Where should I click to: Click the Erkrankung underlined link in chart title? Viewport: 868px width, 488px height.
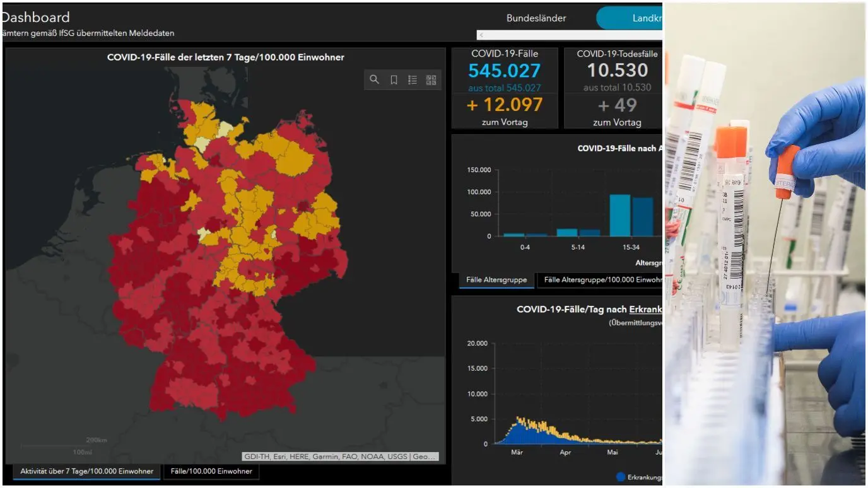(645, 310)
